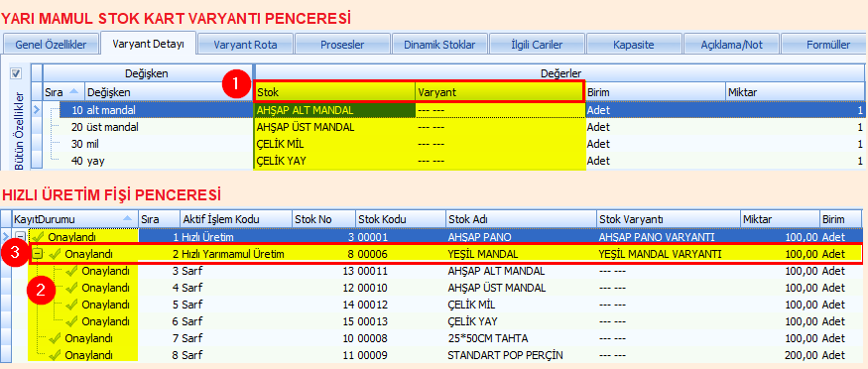The height and width of the screenshot is (369, 868).
Task: Switch to the Prosesler tab
Action: pyautogui.click(x=342, y=45)
